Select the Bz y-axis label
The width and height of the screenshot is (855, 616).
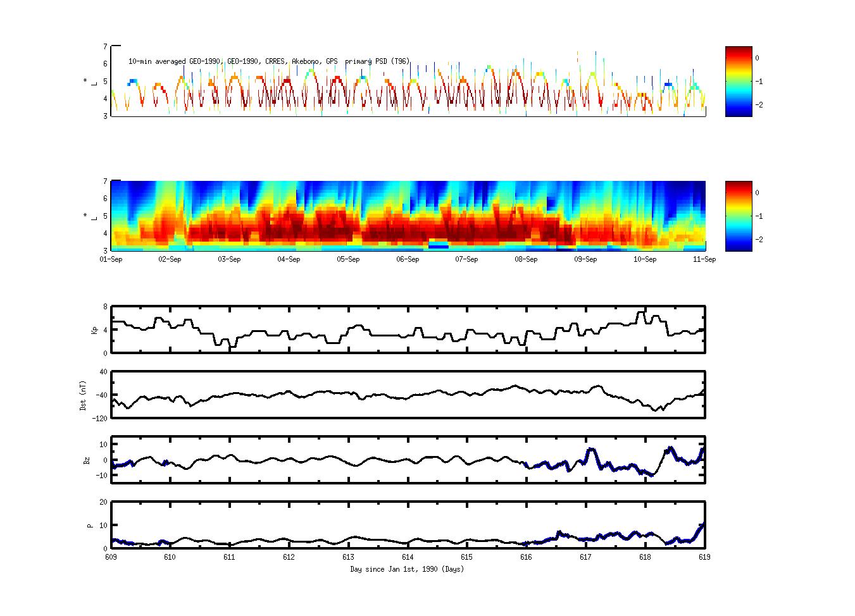tap(87, 460)
